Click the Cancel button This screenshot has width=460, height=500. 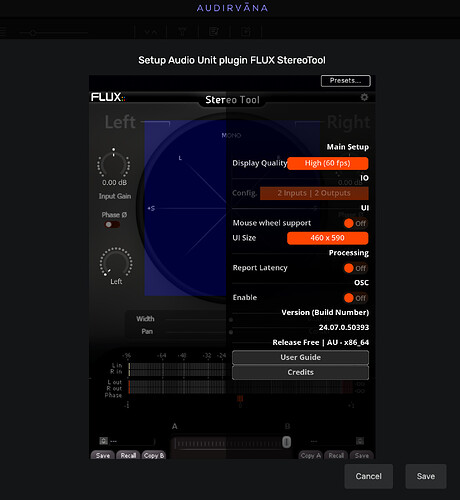[369, 476]
